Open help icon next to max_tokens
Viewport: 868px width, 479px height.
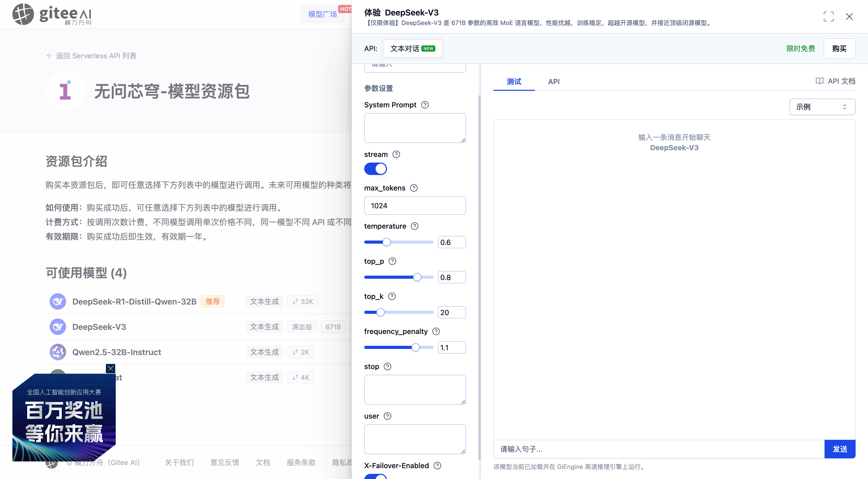[414, 188]
